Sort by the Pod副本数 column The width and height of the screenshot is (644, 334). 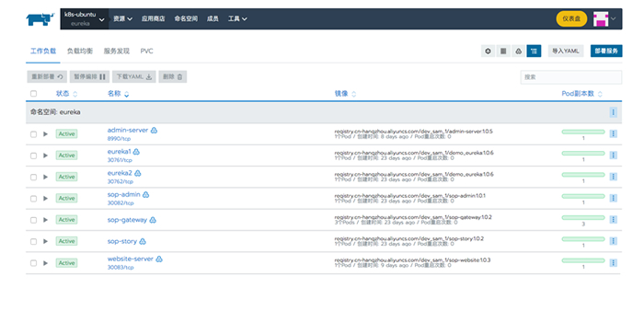point(581,94)
